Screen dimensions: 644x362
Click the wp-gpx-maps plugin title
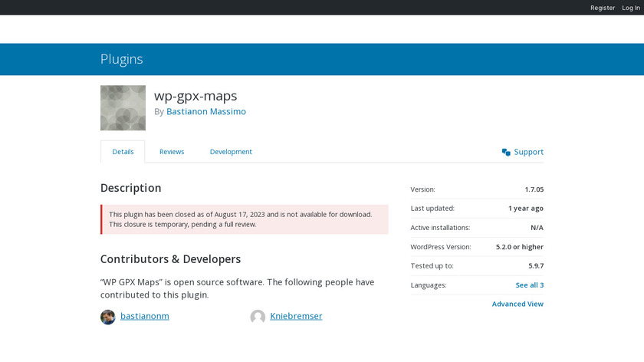pyautogui.click(x=195, y=96)
